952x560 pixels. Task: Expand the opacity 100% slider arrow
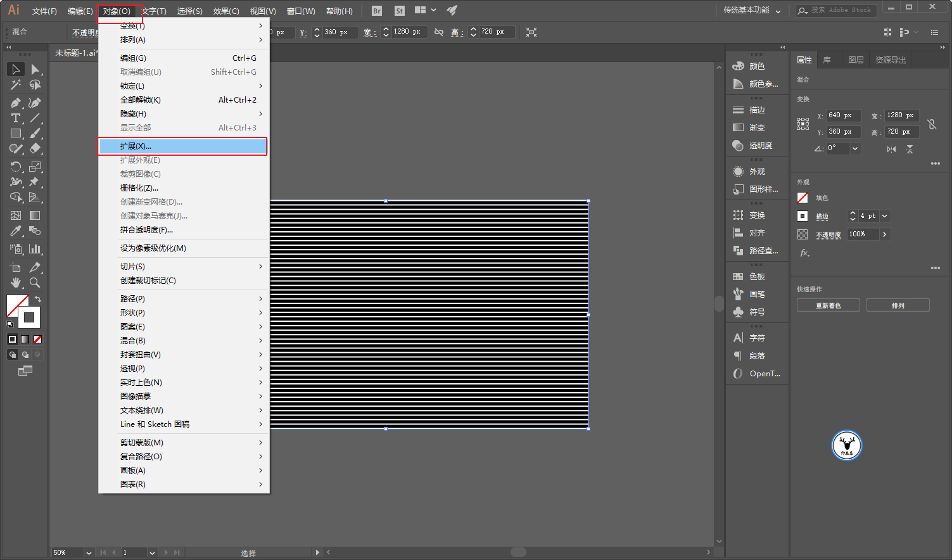point(885,234)
